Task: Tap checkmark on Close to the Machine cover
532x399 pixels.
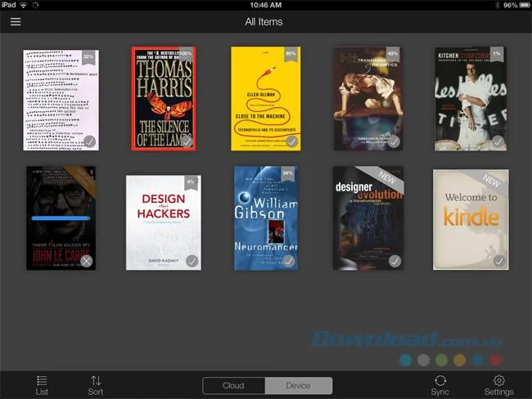Action: 291,141
